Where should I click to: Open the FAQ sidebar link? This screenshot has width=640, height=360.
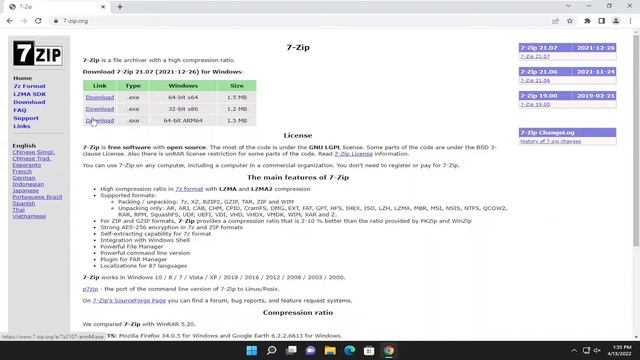click(20, 110)
